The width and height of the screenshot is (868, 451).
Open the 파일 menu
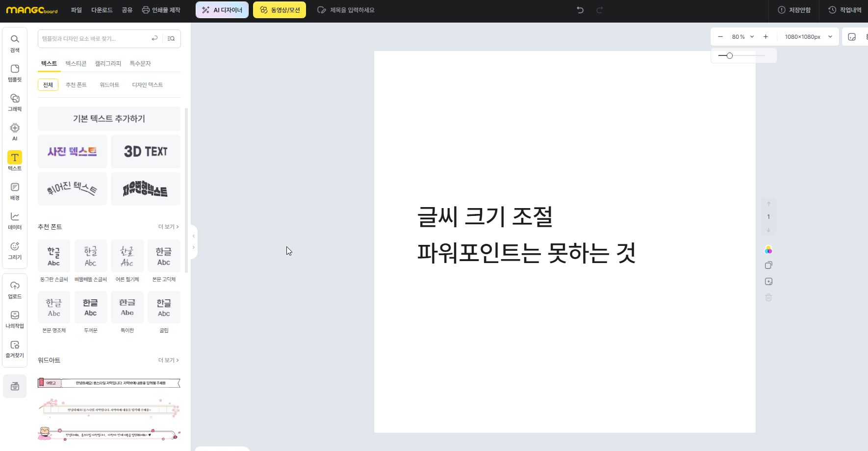pyautogui.click(x=76, y=10)
